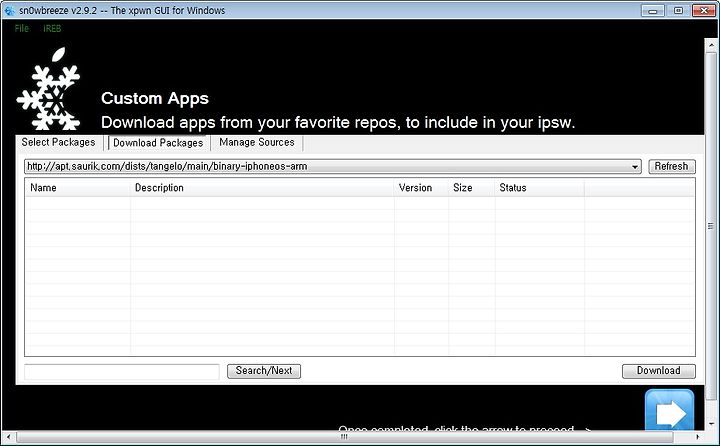Click the vertical scrollbar up arrow
720x446 pixels.
pyautogui.click(x=711, y=45)
